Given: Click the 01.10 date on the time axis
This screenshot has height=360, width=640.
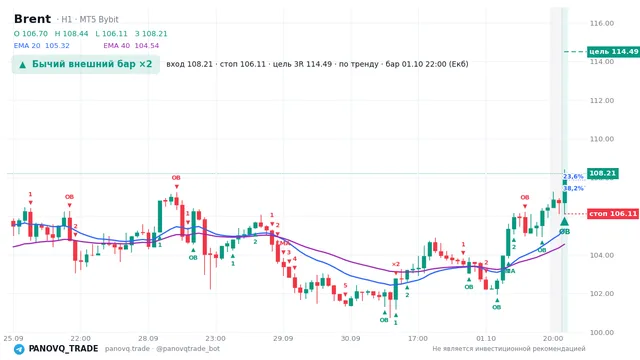Looking at the screenshot, I should tap(486, 338).
